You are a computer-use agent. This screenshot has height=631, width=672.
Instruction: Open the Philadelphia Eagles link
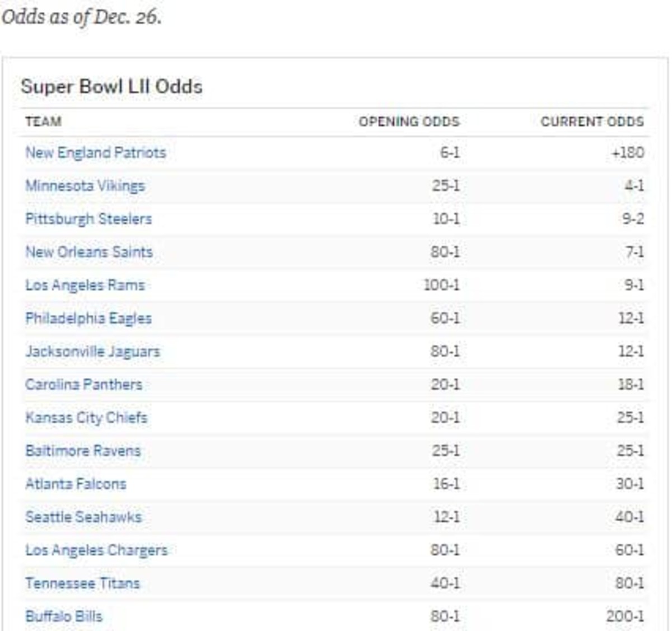coord(88,318)
